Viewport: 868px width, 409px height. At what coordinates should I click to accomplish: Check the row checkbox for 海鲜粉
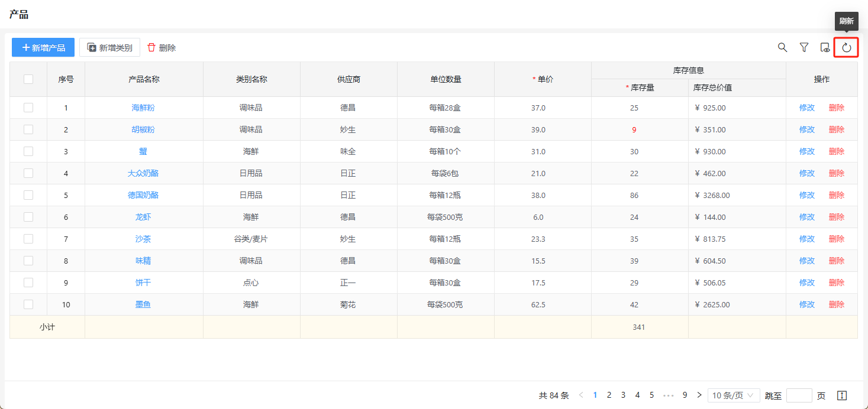[28, 108]
